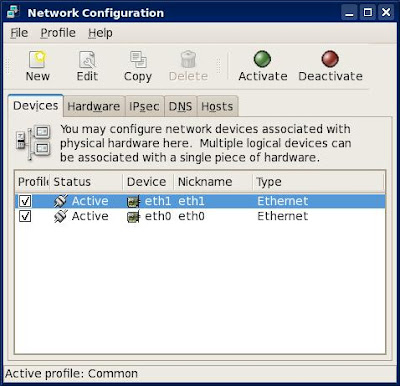The image size is (400, 386).
Task: Click the eth1 network card icon
Action: (133, 201)
